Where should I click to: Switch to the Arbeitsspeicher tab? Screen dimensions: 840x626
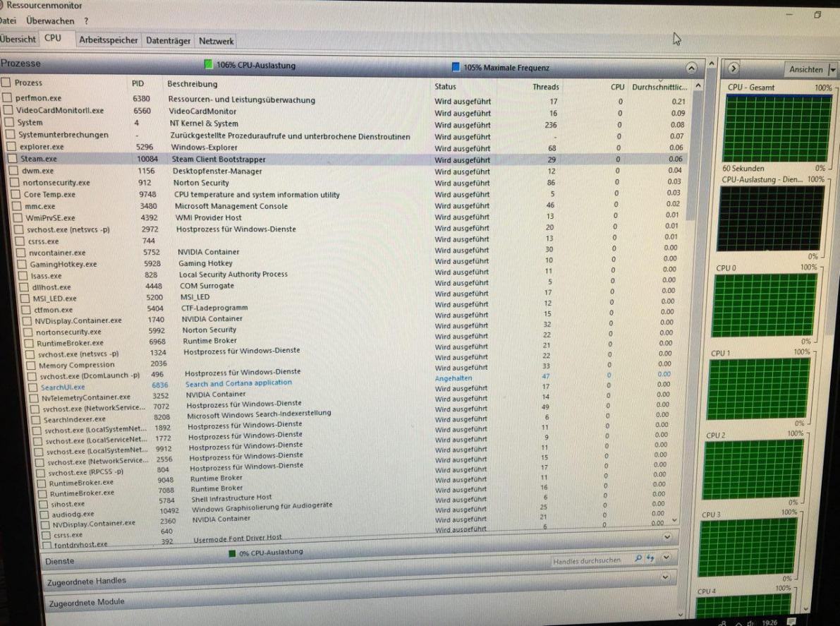tap(108, 40)
